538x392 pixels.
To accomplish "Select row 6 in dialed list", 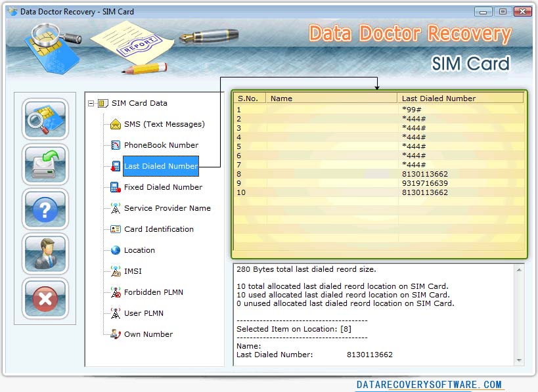I will tap(380, 156).
